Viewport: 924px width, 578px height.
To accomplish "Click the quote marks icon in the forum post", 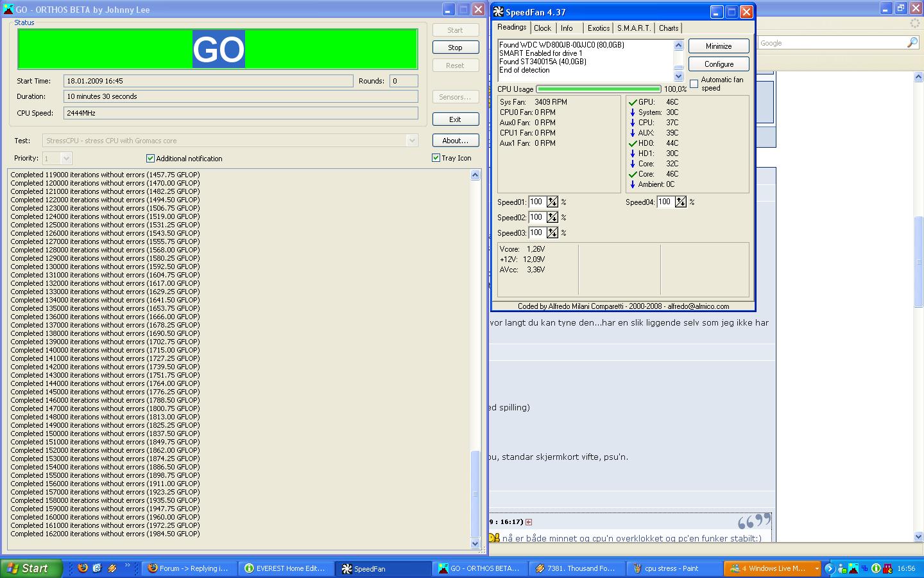I will (754, 520).
